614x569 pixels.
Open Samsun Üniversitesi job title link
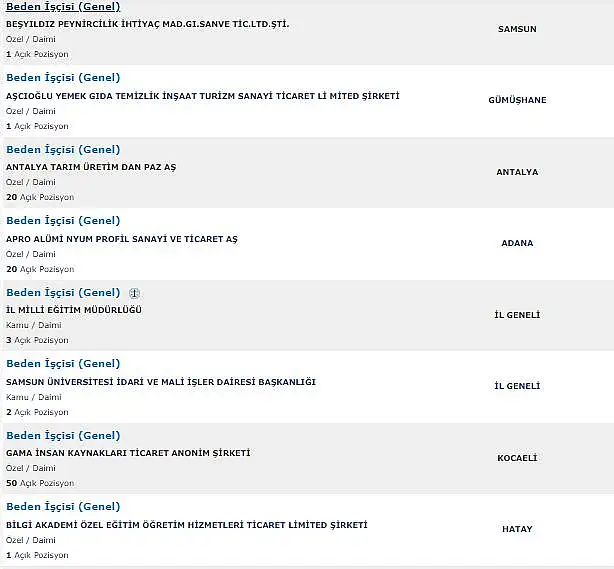click(63, 363)
